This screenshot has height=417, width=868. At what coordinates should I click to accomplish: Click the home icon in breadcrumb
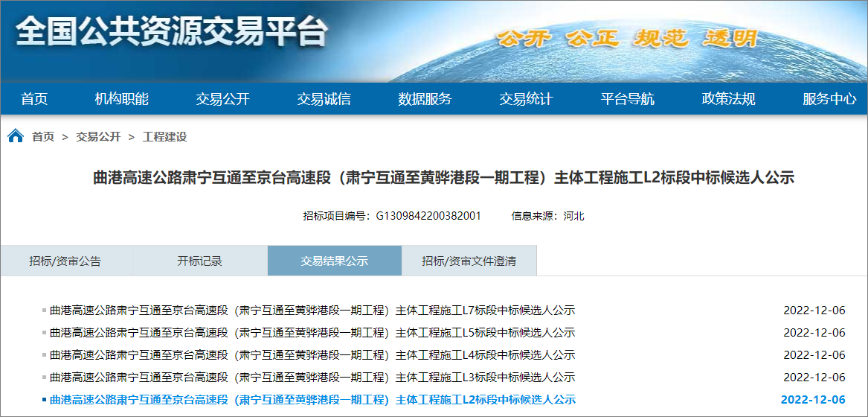(15, 136)
